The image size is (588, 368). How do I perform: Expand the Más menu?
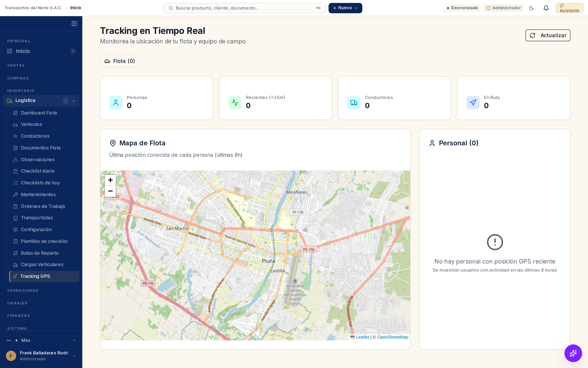(41, 340)
